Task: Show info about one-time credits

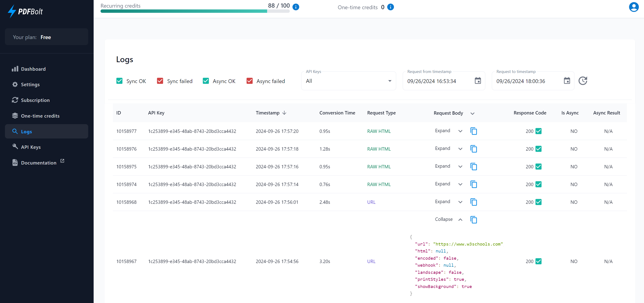Action: click(391, 7)
